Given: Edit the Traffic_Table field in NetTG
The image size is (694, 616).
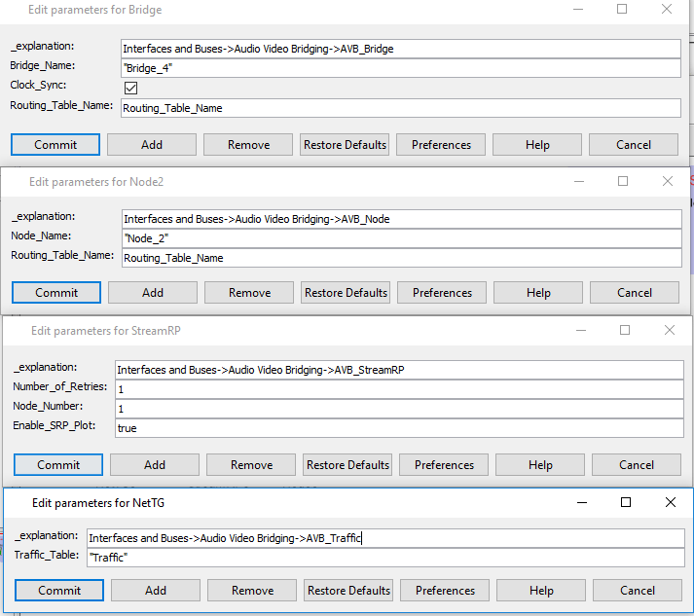Looking at the screenshot, I should tap(384, 558).
